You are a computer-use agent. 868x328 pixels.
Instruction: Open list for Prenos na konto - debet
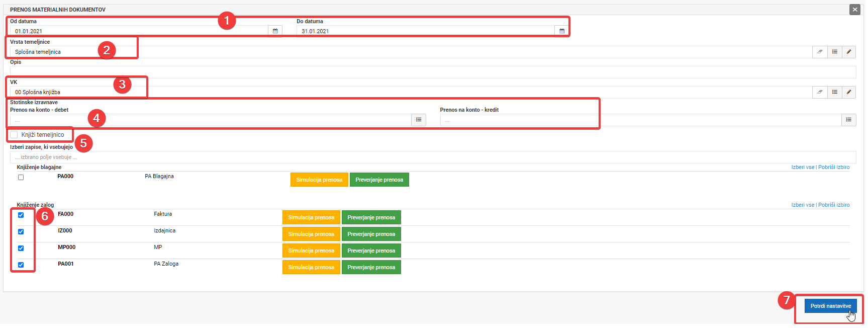click(419, 120)
